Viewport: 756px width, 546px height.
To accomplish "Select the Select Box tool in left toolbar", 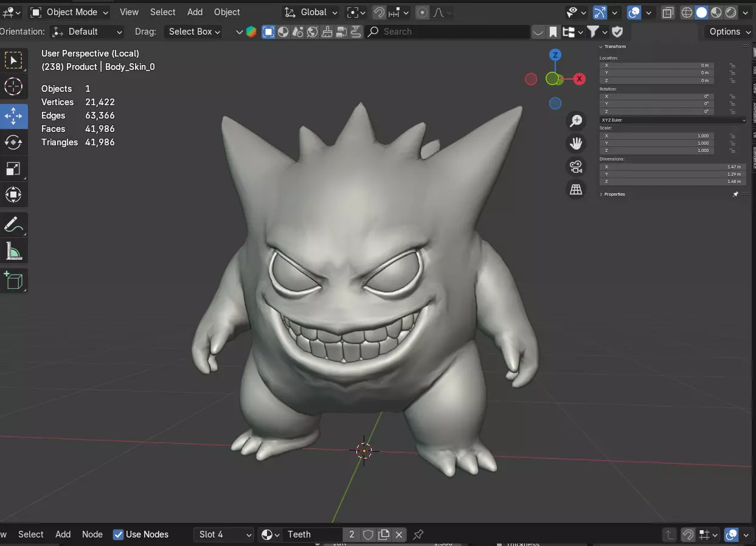I will point(13,60).
